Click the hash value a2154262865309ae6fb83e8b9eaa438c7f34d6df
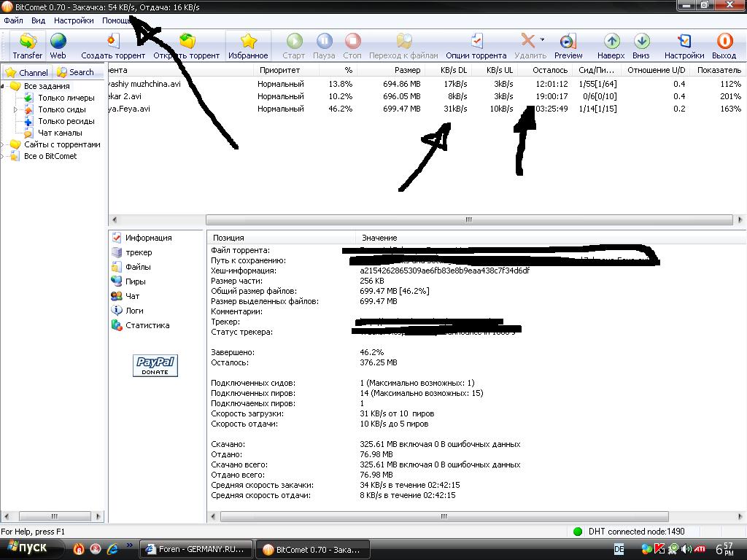 (444, 271)
